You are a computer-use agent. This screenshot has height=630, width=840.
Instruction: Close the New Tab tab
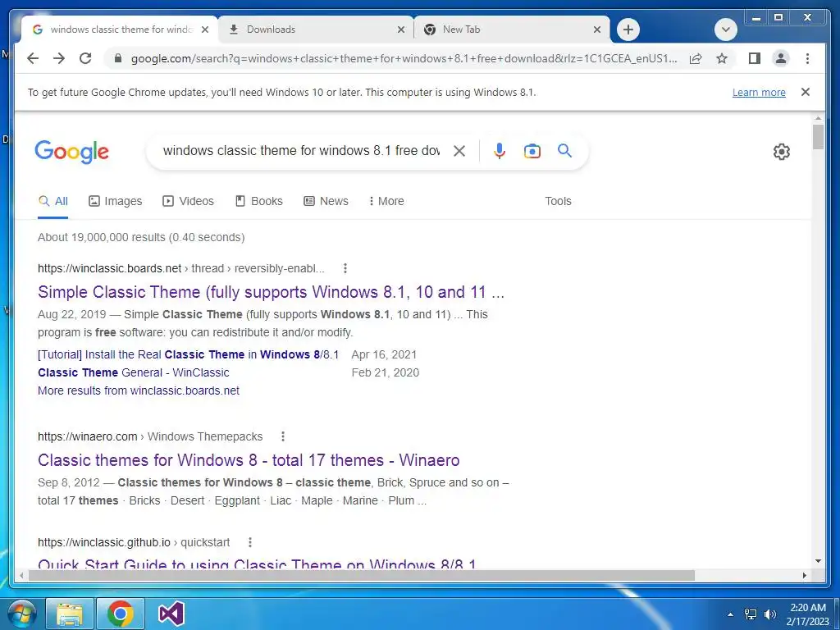pos(597,30)
